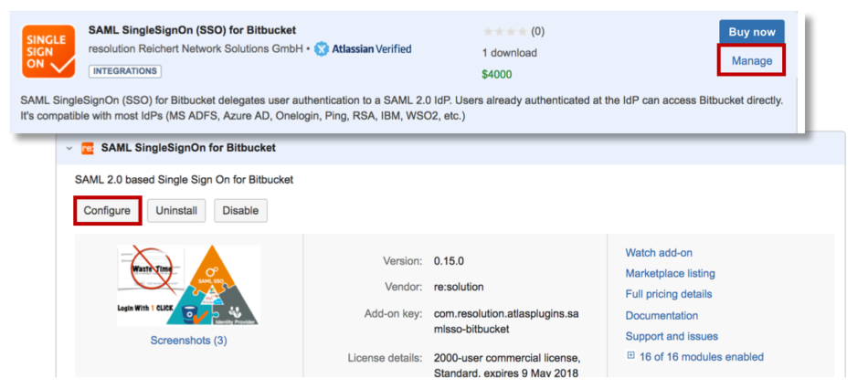Viewport: 868px width, 389px height.
Task: Open the Watch add-on link
Action: pos(659,253)
